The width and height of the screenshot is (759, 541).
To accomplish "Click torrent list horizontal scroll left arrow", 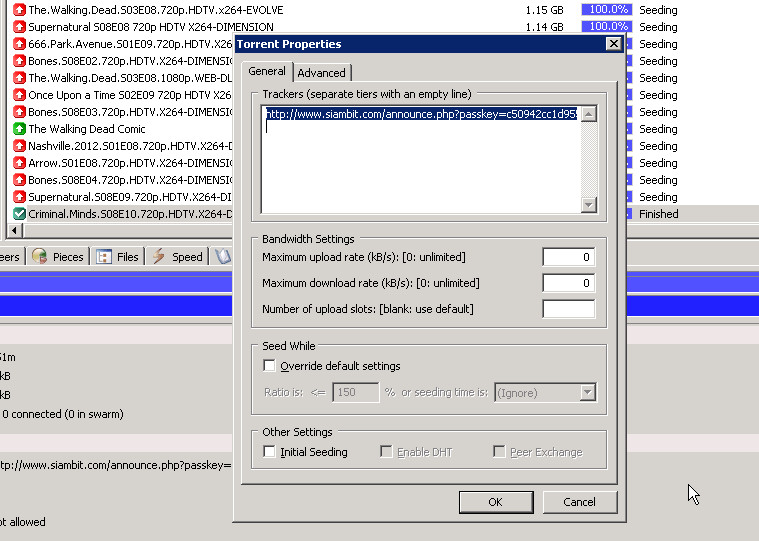I will [15, 231].
